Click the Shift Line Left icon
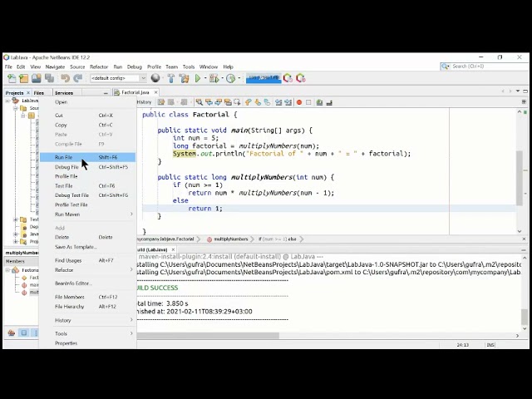 point(278,102)
